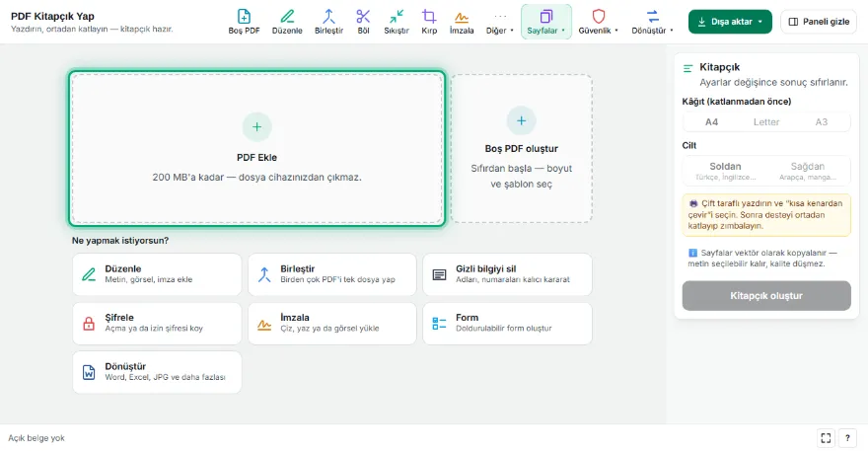This screenshot has height=451, width=868.
Task: Click the Sayfalar vektör olarak kopyalanır note
Action: click(x=766, y=259)
